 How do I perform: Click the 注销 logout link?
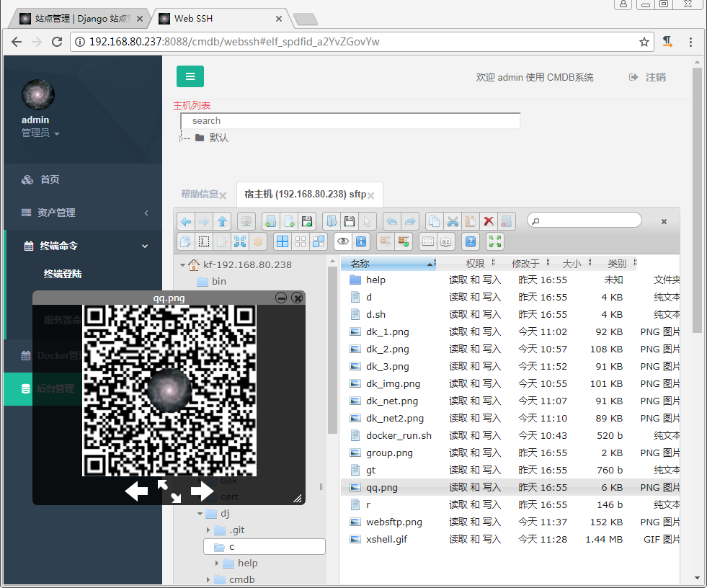coord(647,77)
